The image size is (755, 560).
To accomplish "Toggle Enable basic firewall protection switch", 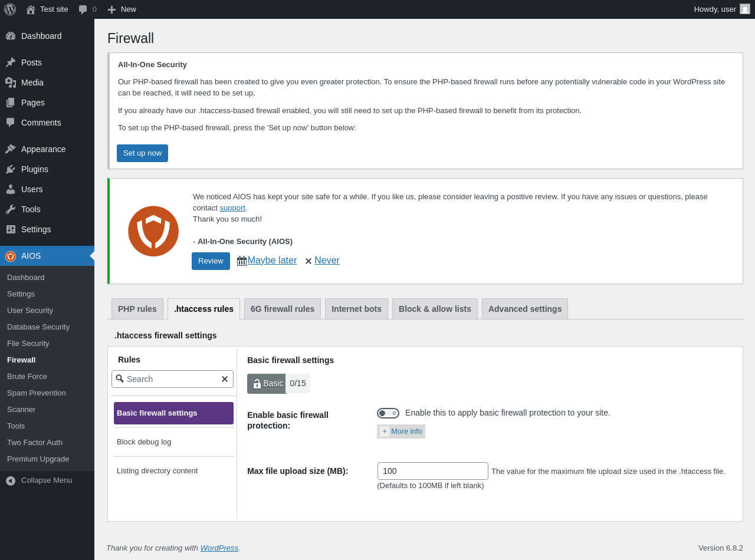I will [x=388, y=413].
